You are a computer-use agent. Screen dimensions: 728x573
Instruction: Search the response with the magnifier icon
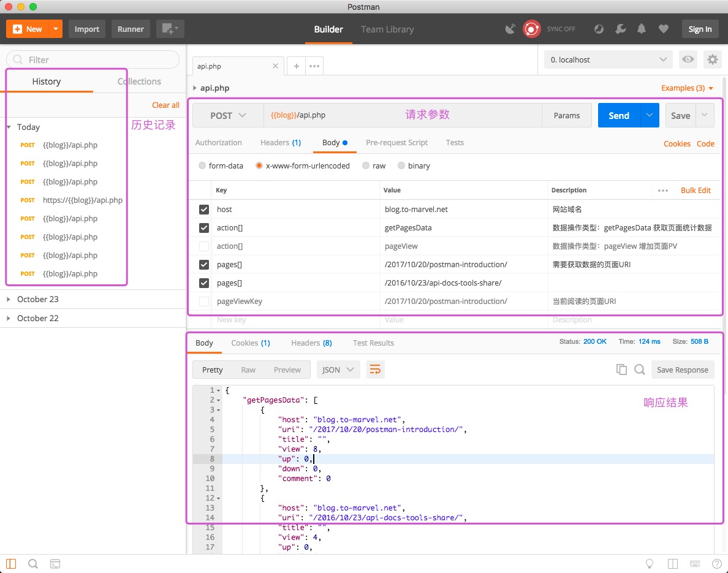[639, 370]
